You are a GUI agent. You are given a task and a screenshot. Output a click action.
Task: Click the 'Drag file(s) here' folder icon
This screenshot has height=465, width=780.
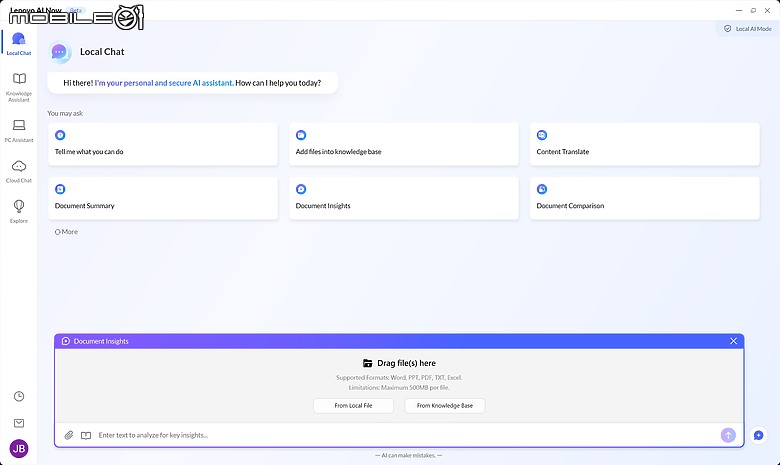pyautogui.click(x=368, y=363)
